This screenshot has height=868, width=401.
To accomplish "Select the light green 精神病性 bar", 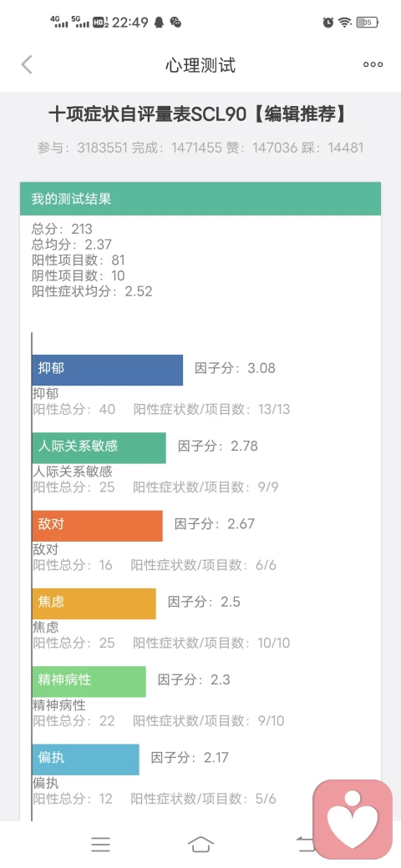I will coord(89,681).
